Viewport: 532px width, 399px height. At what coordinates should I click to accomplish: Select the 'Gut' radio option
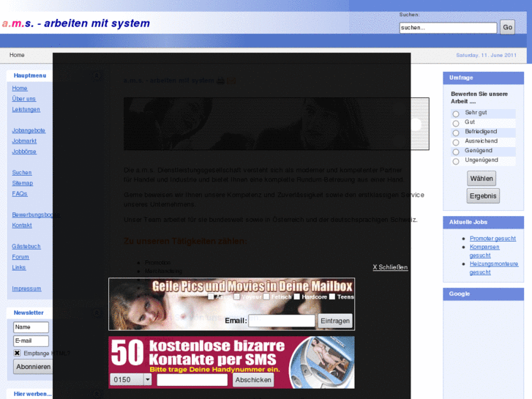pyautogui.click(x=456, y=123)
